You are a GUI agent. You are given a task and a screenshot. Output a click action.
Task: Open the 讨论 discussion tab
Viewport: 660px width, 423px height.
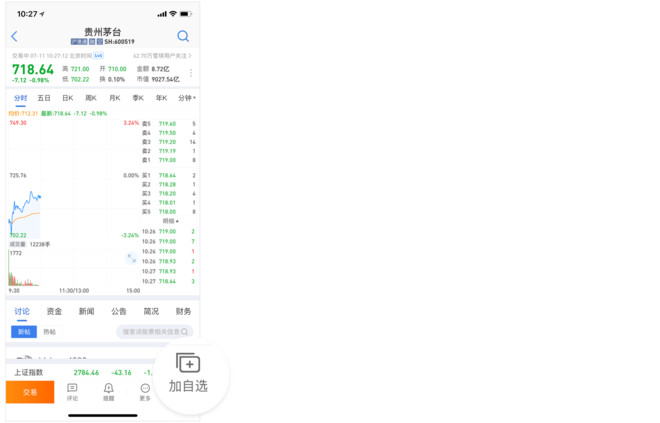pos(22,311)
